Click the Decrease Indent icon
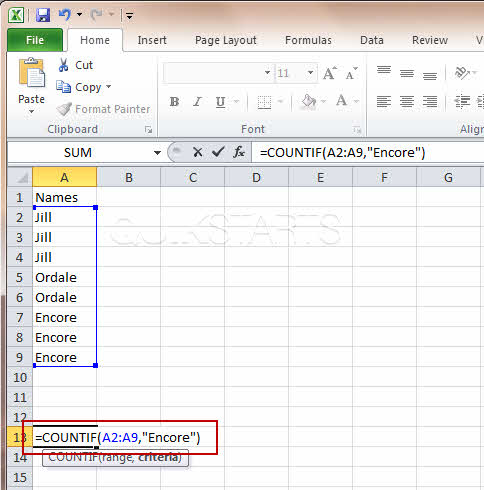The width and height of the screenshot is (484, 490). [x=462, y=101]
